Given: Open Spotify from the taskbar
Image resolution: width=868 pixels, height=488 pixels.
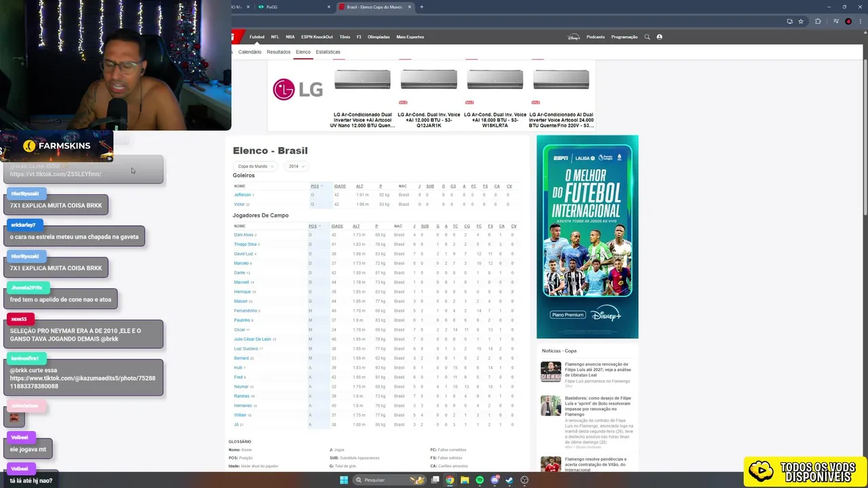Looking at the screenshot, I should point(479,480).
